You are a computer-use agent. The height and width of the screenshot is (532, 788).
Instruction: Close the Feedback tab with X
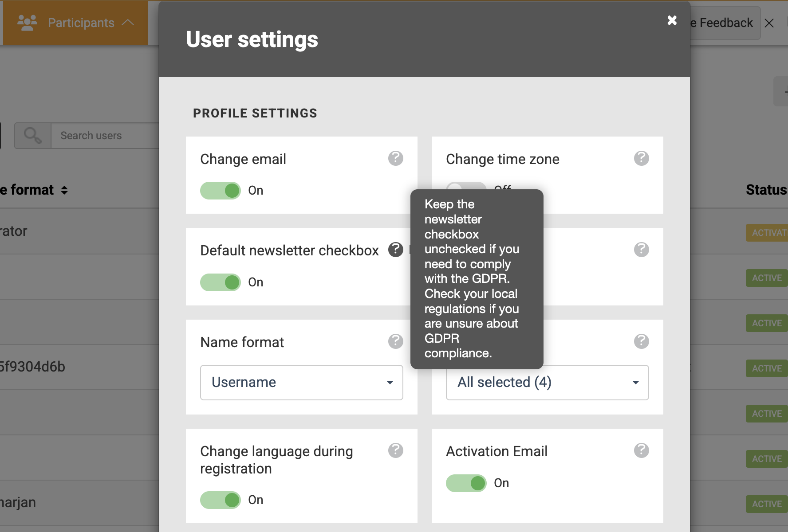[769, 23]
